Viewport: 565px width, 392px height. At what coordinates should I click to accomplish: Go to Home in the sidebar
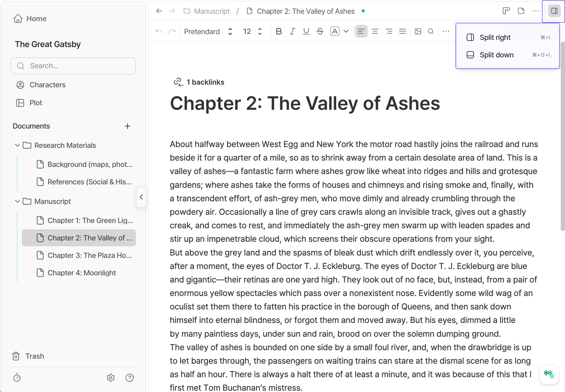30,19
